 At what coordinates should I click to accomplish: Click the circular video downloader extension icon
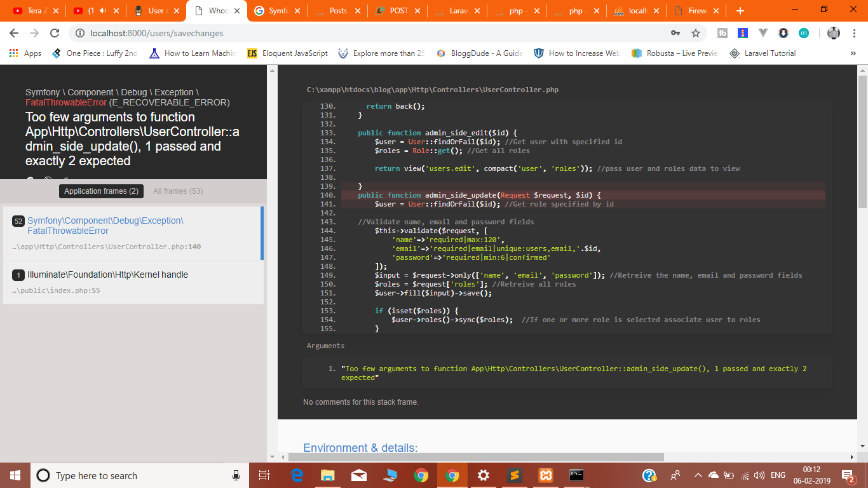[783, 32]
